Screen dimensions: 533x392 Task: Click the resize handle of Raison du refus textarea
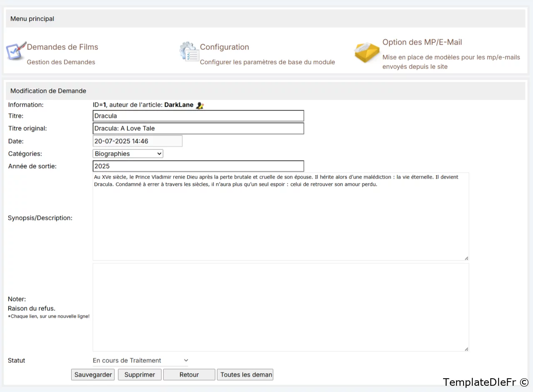point(466,349)
